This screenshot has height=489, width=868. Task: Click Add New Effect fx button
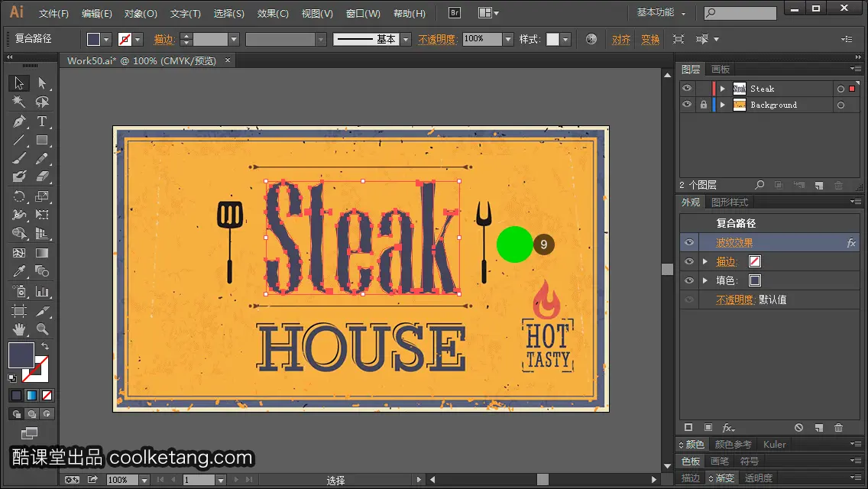[x=728, y=428]
